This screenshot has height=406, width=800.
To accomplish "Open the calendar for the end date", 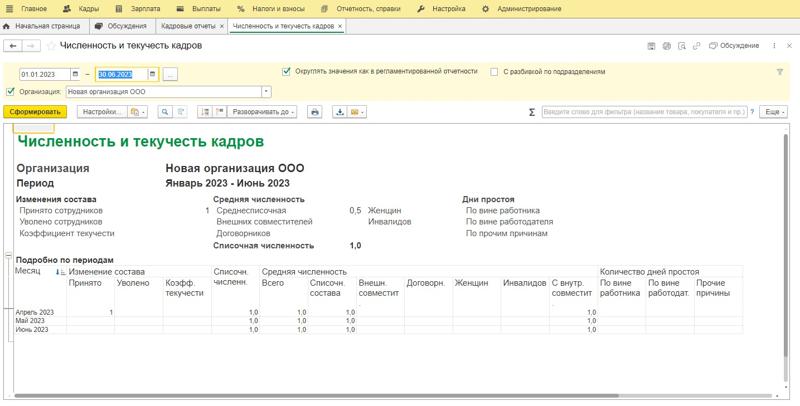I will tap(153, 74).
